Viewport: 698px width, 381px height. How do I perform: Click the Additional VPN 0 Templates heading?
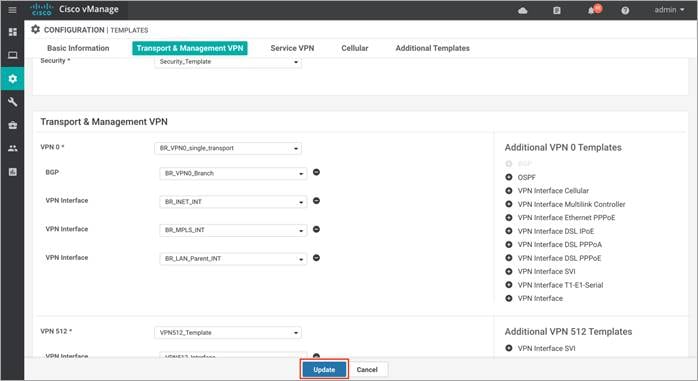pyautogui.click(x=563, y=147)
